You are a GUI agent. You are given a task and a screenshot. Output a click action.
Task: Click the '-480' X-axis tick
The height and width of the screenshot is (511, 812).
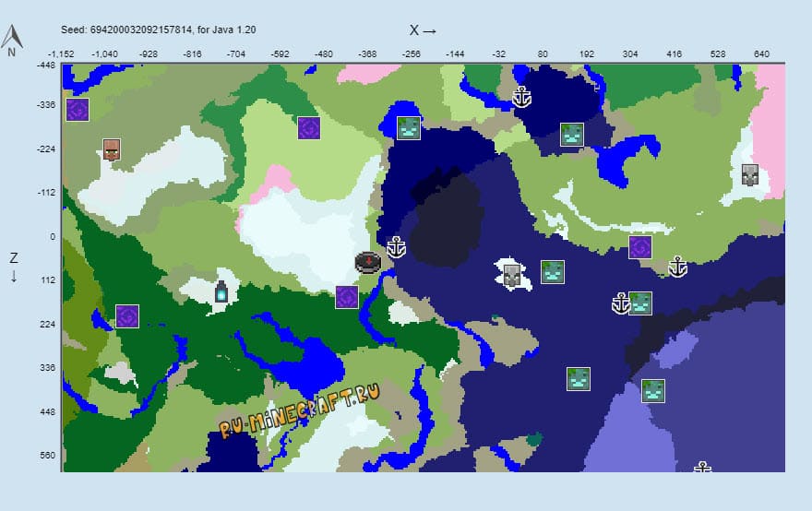click(x=324, y=53)
